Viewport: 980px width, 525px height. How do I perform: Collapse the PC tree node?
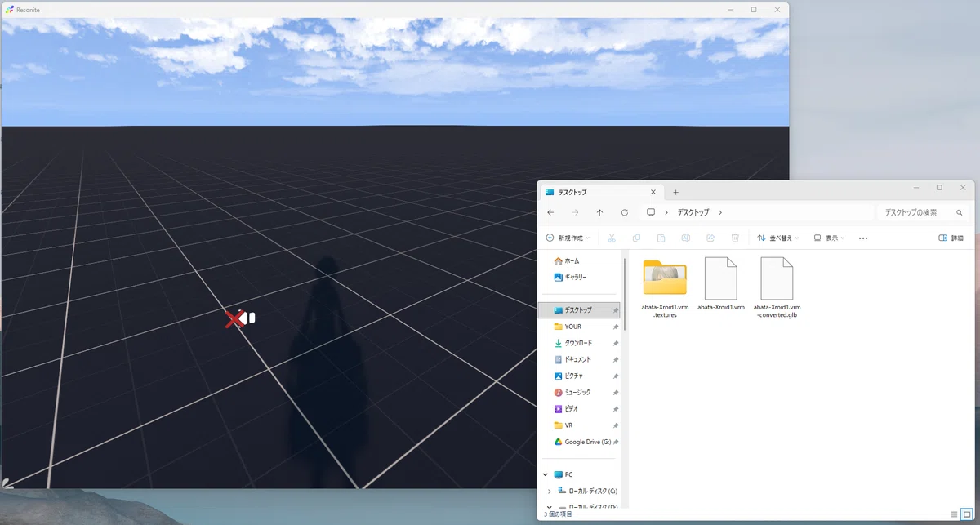[x=546, y=474]
